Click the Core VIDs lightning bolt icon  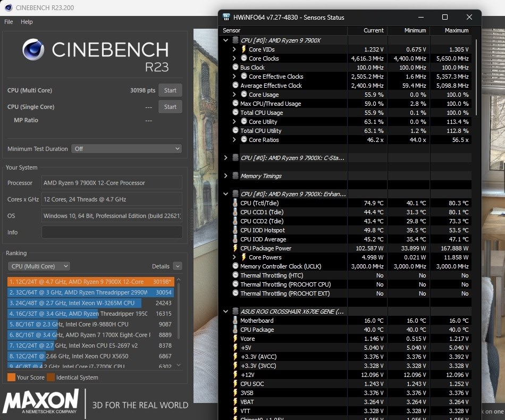pyautogui.click(x=244, y=49)
